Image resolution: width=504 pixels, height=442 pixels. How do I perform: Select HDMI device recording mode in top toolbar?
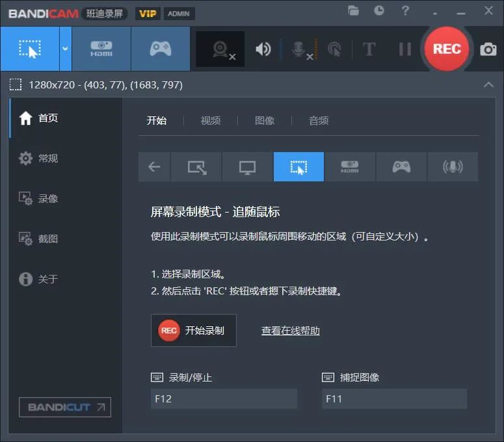(x=101, y=49)
